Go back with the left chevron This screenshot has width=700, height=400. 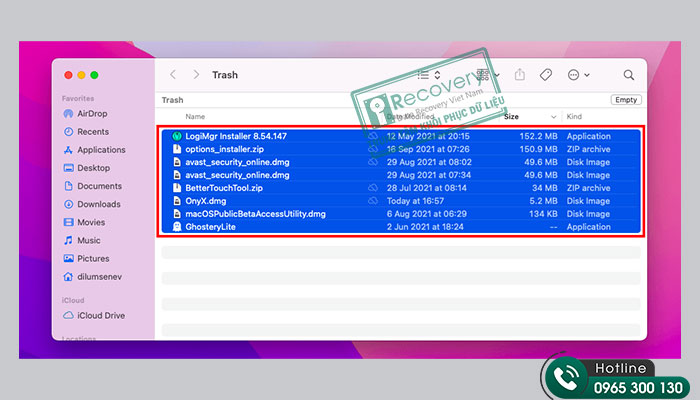[173, 75]
